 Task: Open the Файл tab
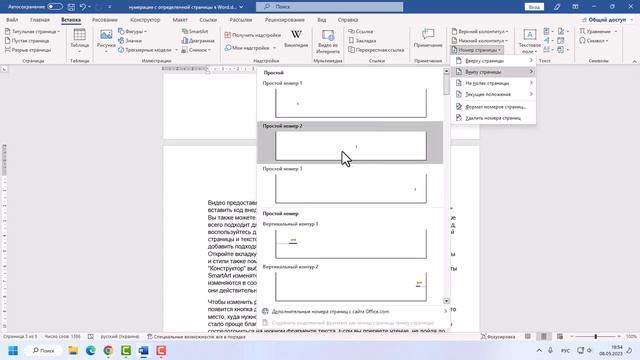point(12,20)
